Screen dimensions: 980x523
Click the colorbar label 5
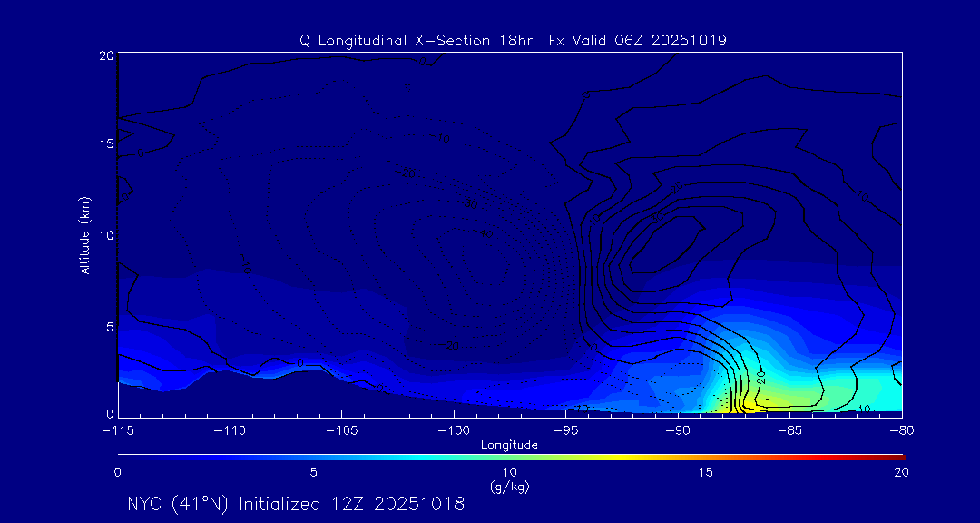(x=313, y=472)
